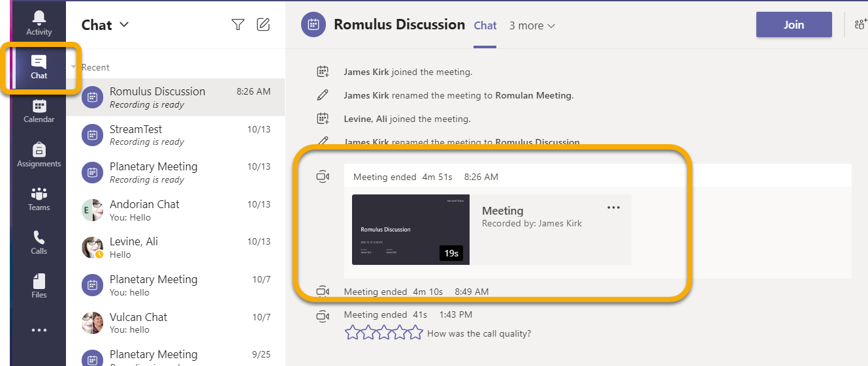The image size is (868, 366).
Task: Play the Romulus Discussion recording thumbnail
Action: coord(411,230)
